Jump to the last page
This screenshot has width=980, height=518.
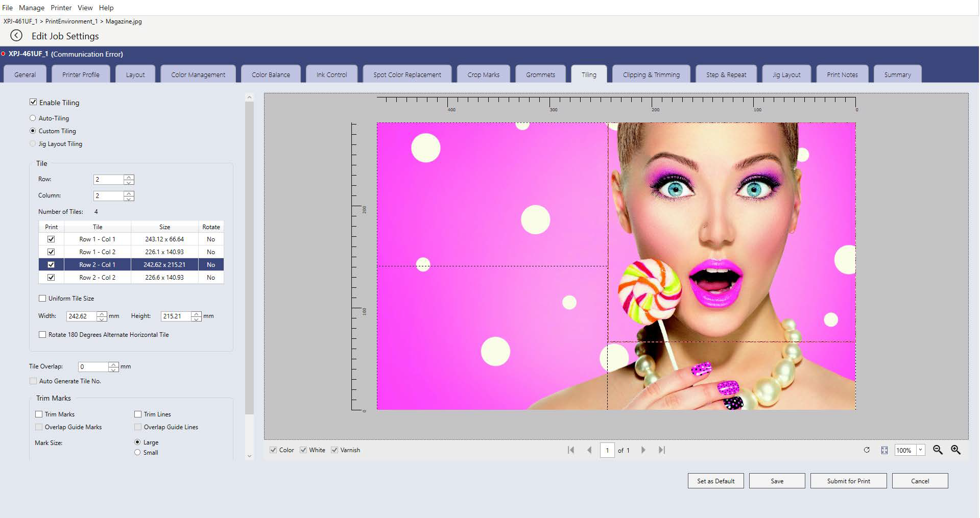(662, 450)
